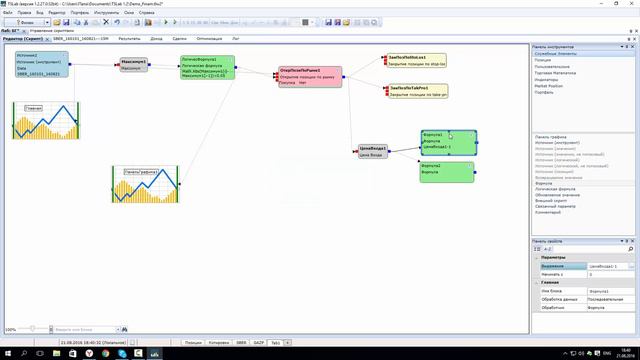Open the Tools (Инструменты) menu
This screenshot has height=360, width=640.
tap(107, 13)
